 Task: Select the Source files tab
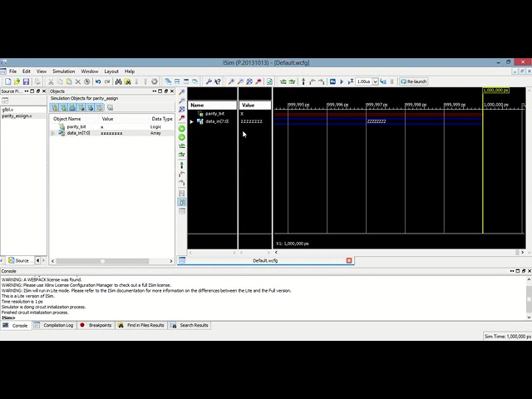pyautogui.click(x=20, y=260)
